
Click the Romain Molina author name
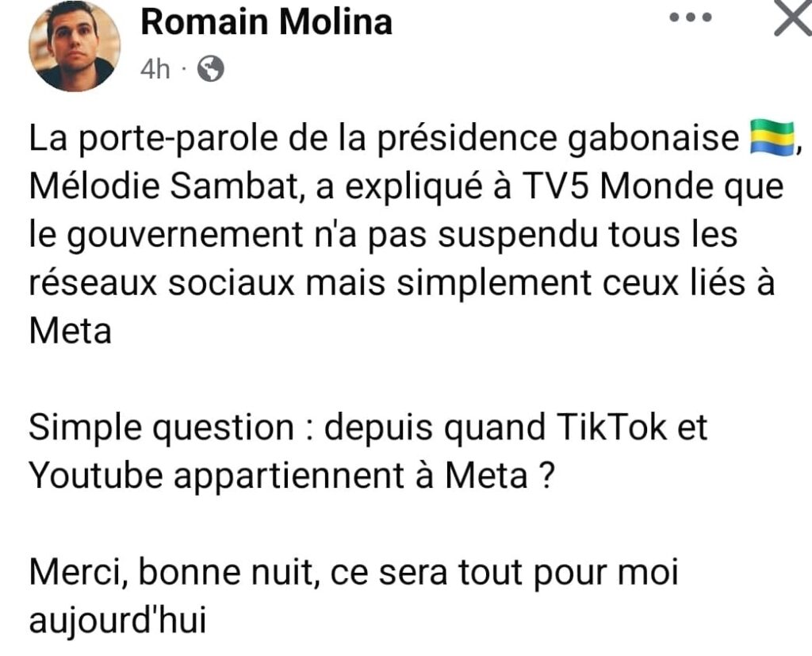266,23
